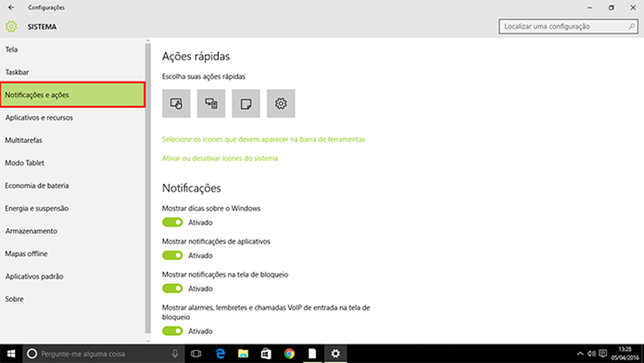The width and height of the screenshot is (644, 363).
Task: Toggle Mostrar dicas sobre o Windows
Action: [173, 222]
